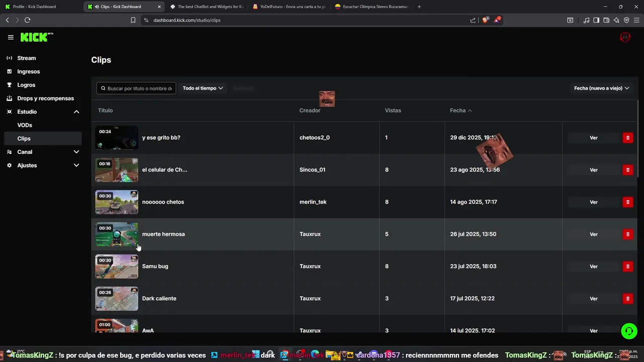
Task: Click the share page icon
Action: [x=473, y=20]
